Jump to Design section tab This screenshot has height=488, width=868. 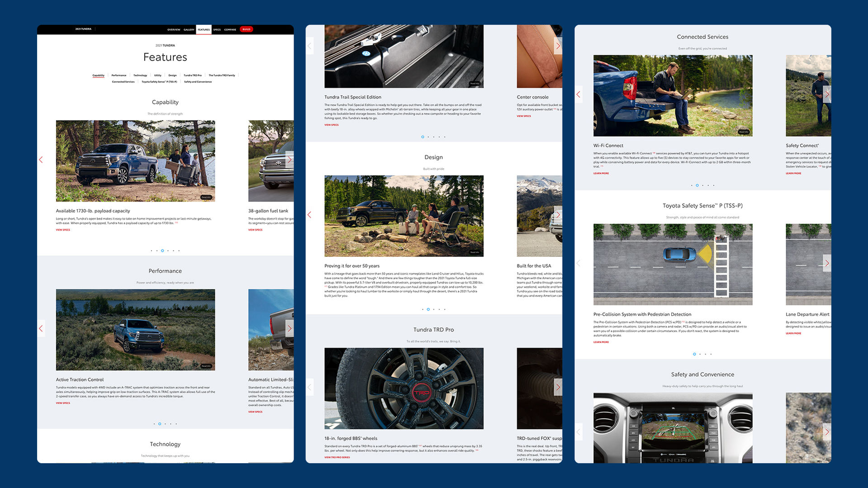(173, 76)
